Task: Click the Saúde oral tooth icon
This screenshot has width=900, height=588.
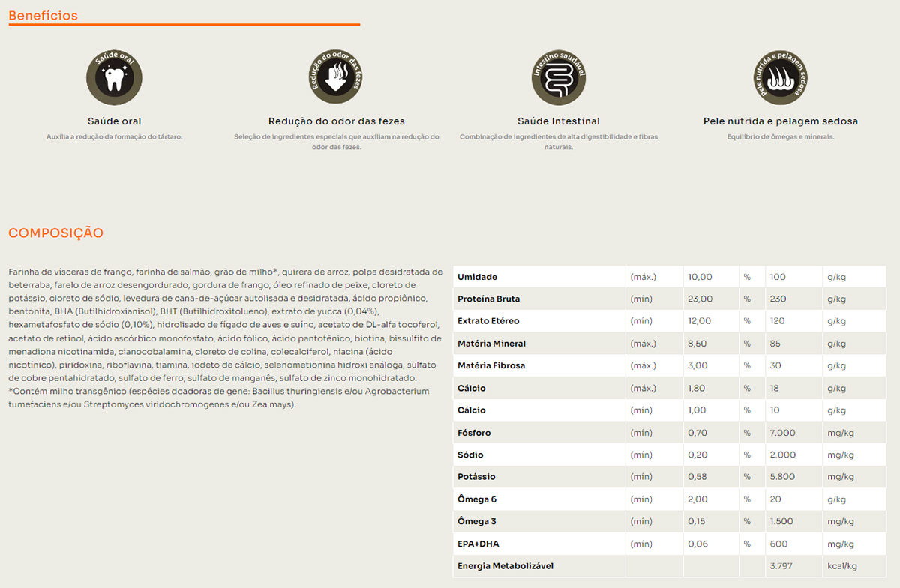Action: point(114,77)
